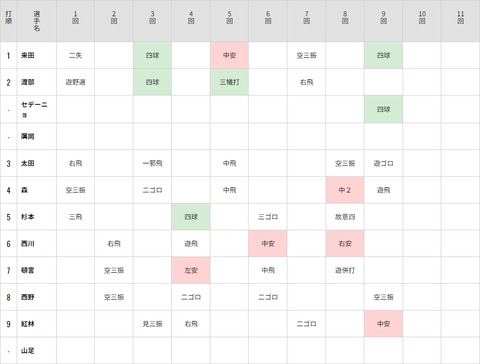The height and width of the screenshot is (364, 480).
Task: Click the 遊野選 cell in the 1回 column
Action: [75, 82]
